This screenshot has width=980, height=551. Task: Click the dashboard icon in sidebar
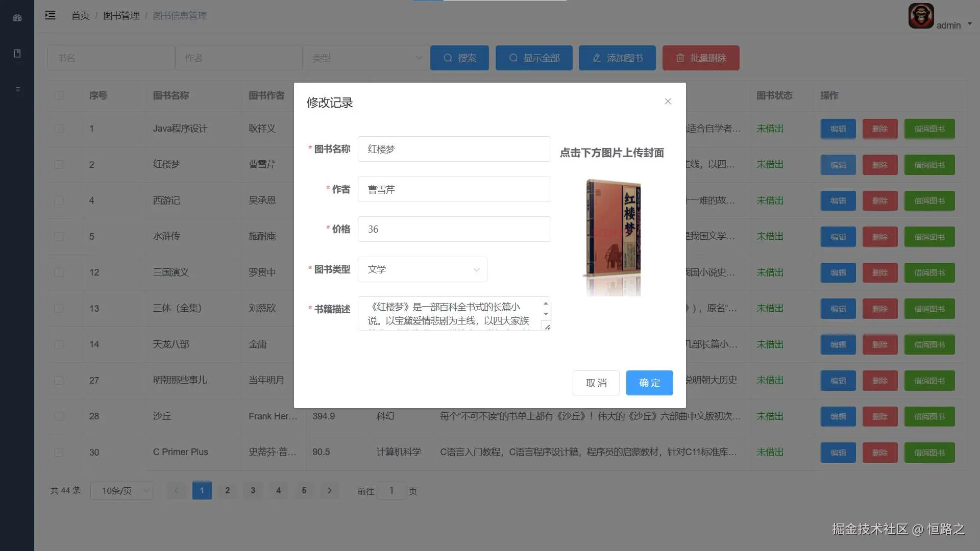[x=17, y=18]
